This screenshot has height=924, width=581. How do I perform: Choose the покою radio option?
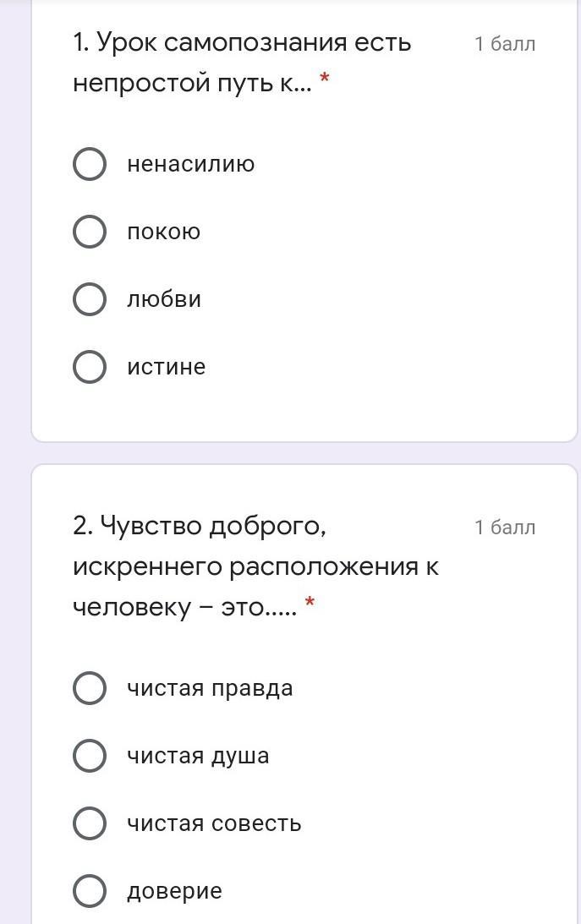(90, 231)
